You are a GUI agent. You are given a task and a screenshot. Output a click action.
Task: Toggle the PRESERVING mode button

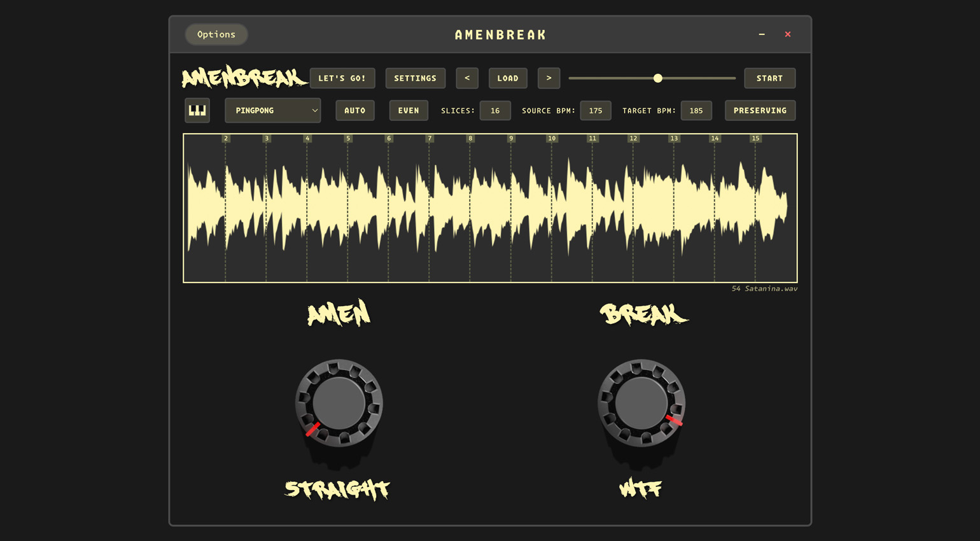760,111
